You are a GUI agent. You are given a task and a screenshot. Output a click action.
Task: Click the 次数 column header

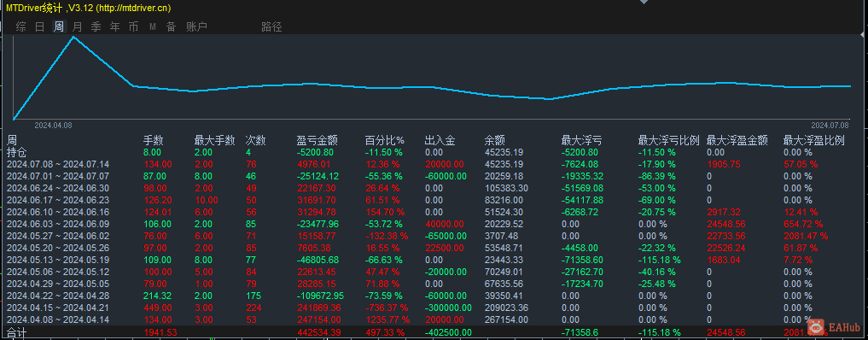coord(256,141)
